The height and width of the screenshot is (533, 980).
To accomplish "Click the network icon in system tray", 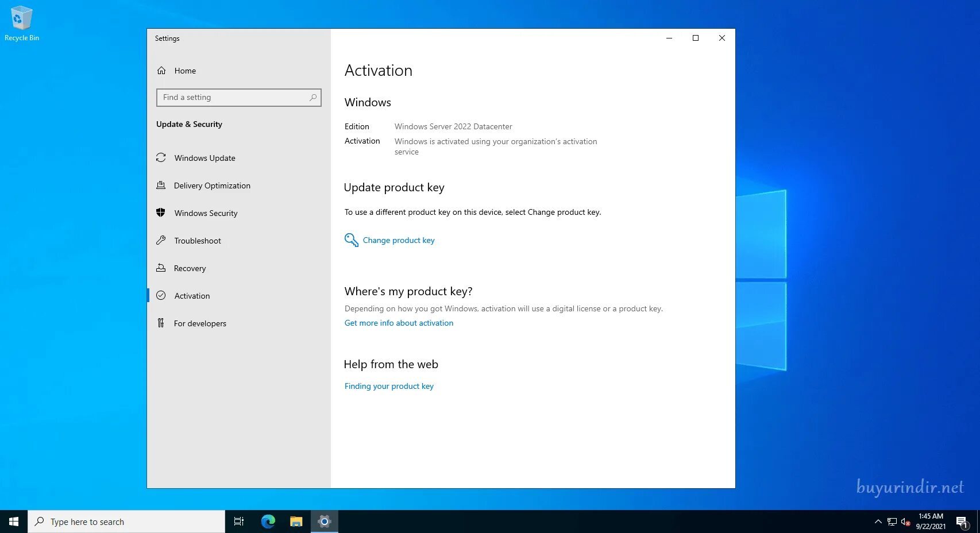I will pyautogui.click(x=892, y=522).
